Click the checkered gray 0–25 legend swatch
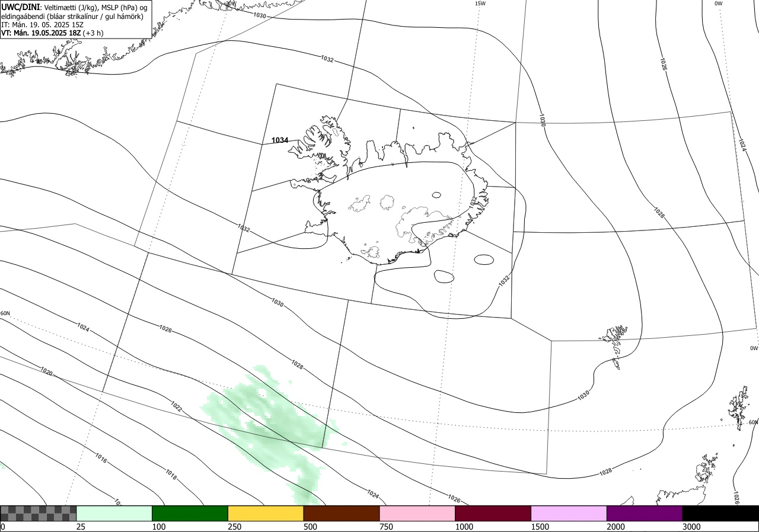Viewport: 759px width, 532px height. point(39,513)
